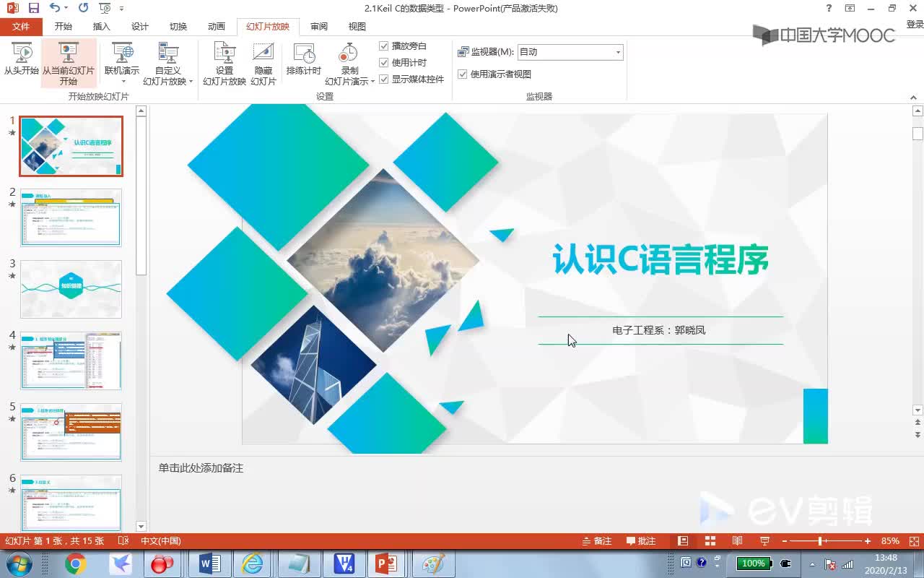Click 登录 (Sign in) link
924x578 pixels.
point(915,25)
